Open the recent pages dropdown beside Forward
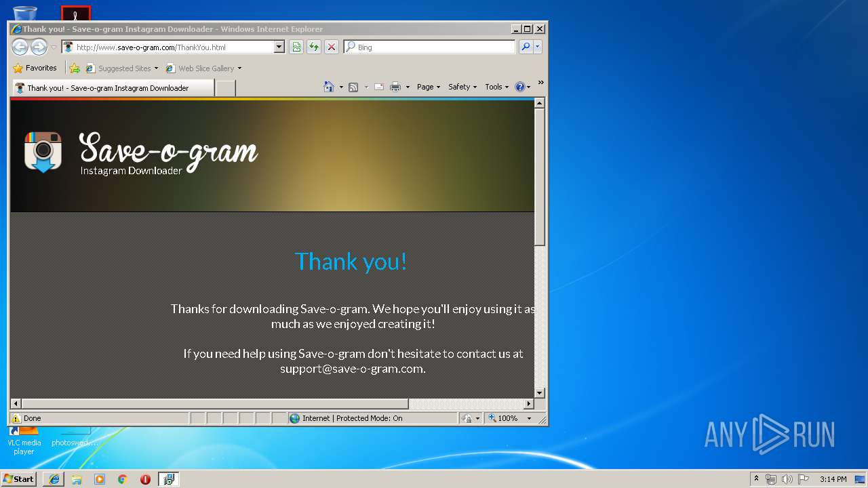Screen dimensions: 868x488 (54, 47)
